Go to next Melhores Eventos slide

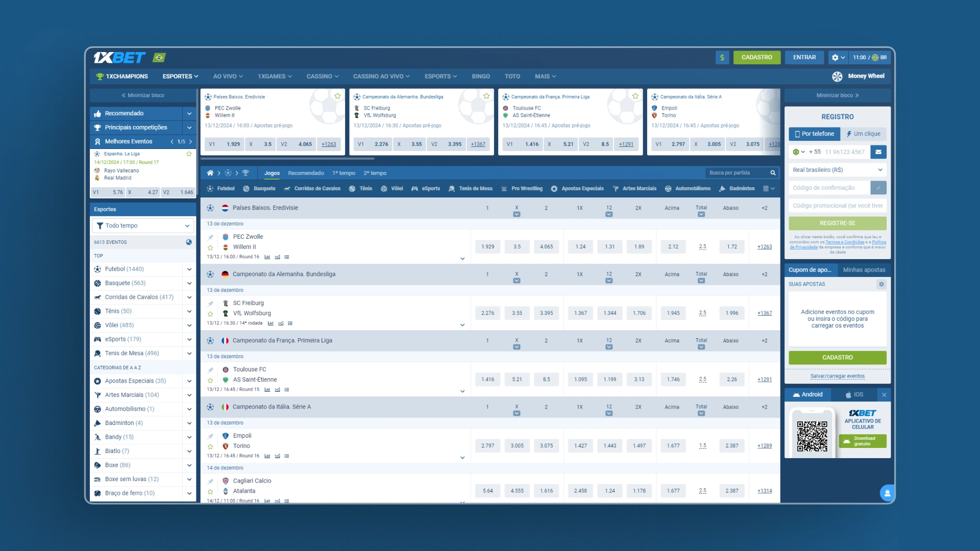pos(191,142)
